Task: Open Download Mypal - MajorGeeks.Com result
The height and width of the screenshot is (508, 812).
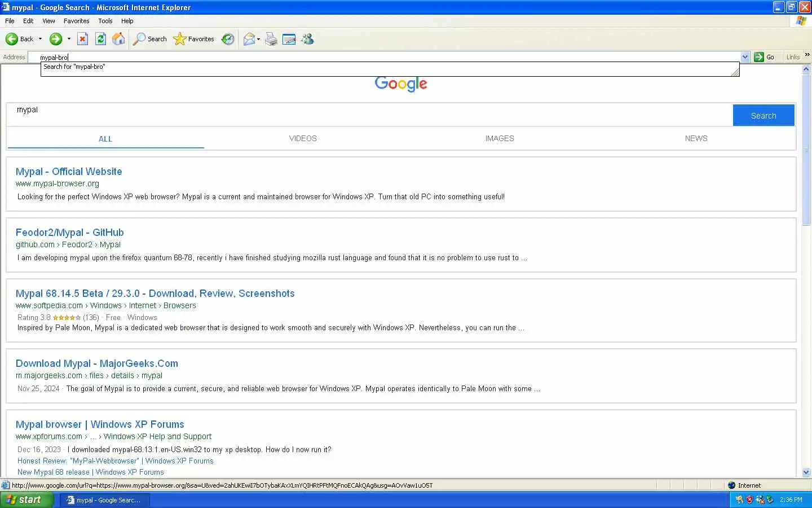Action: click(x=97, y=364)
